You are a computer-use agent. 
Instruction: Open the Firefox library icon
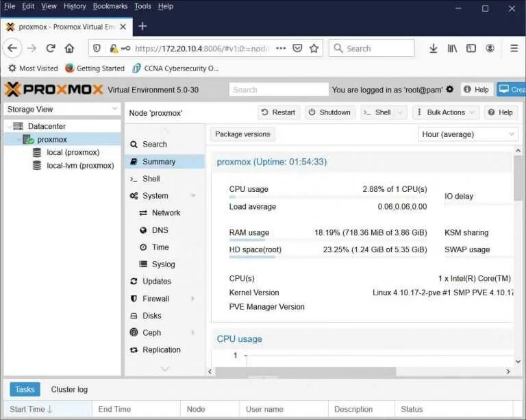(452, 49)
